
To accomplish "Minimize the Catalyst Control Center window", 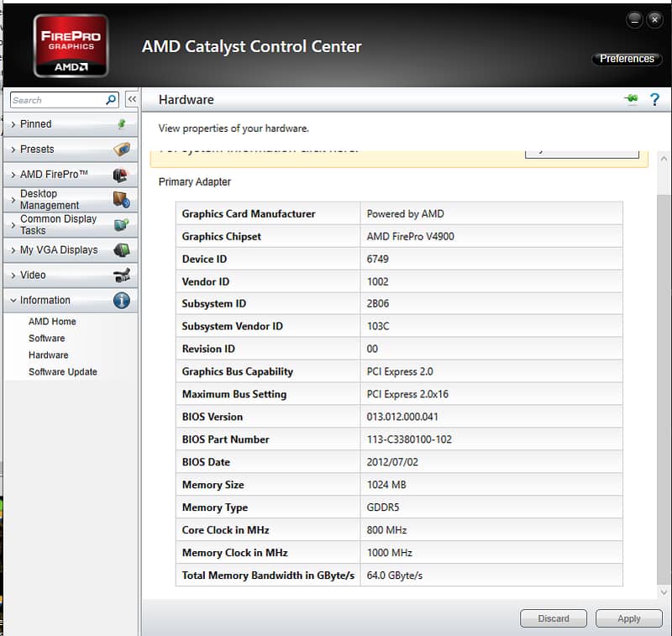I will [x=634, y=19].
